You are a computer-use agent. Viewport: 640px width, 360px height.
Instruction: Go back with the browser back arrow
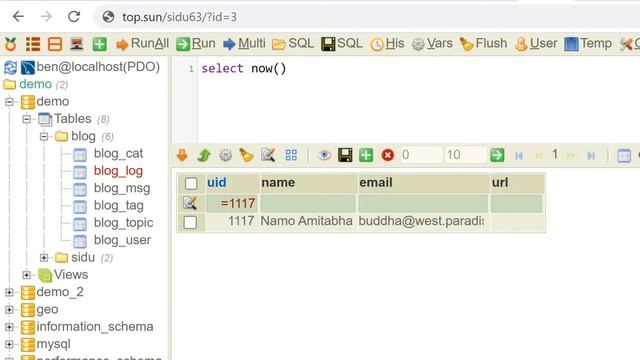[x=18, y=17]
